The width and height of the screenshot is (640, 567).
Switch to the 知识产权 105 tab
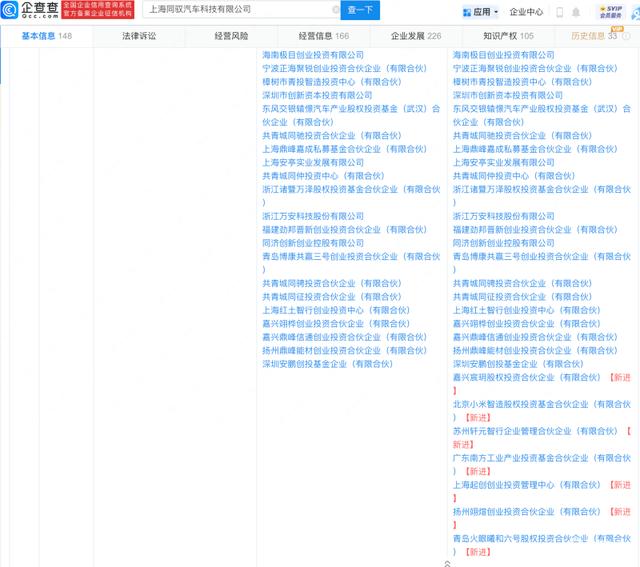pyautogui.click(x=508, y=36)
